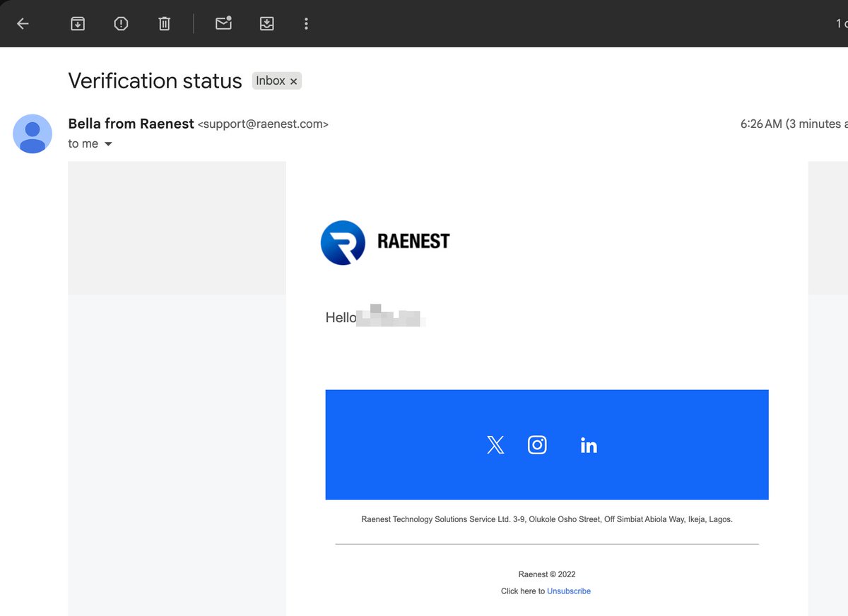Open the three-dot more options menu
Image resolution: width=848 pixels, height=616 pixels.
(306, 23)
